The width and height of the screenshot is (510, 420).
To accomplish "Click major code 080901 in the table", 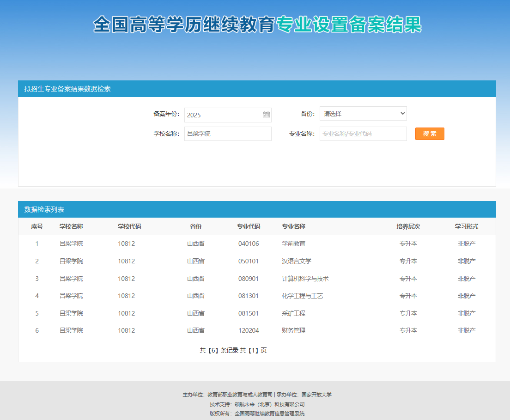I will [x=249, y=279].
